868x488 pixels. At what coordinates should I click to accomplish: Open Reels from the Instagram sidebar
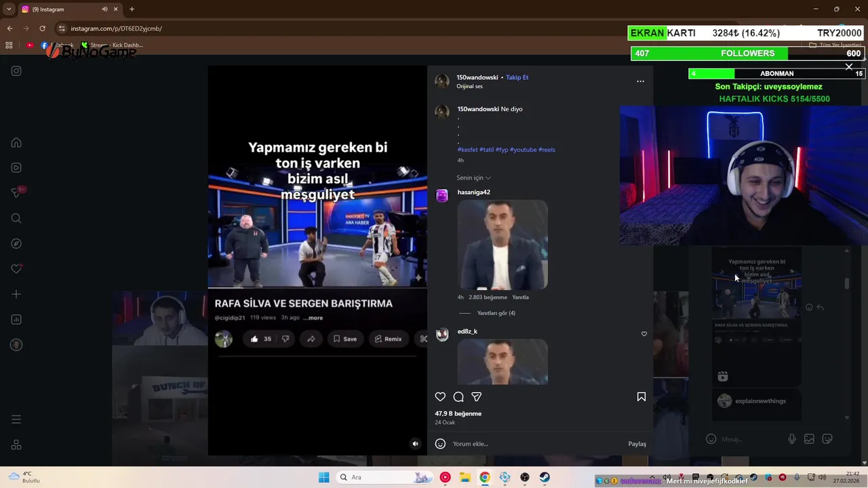tap(16, 167)
